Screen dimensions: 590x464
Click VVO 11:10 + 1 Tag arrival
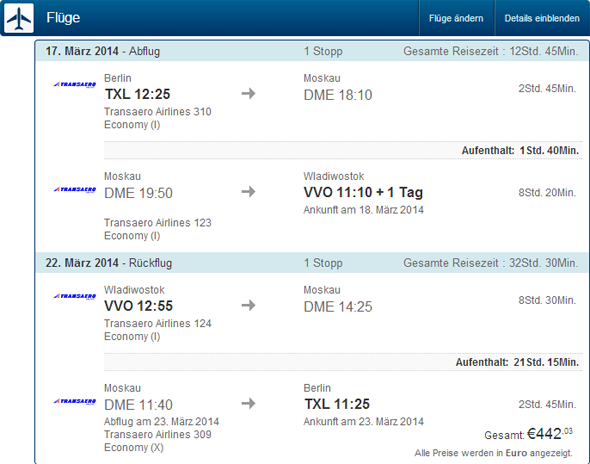point(363,192)
